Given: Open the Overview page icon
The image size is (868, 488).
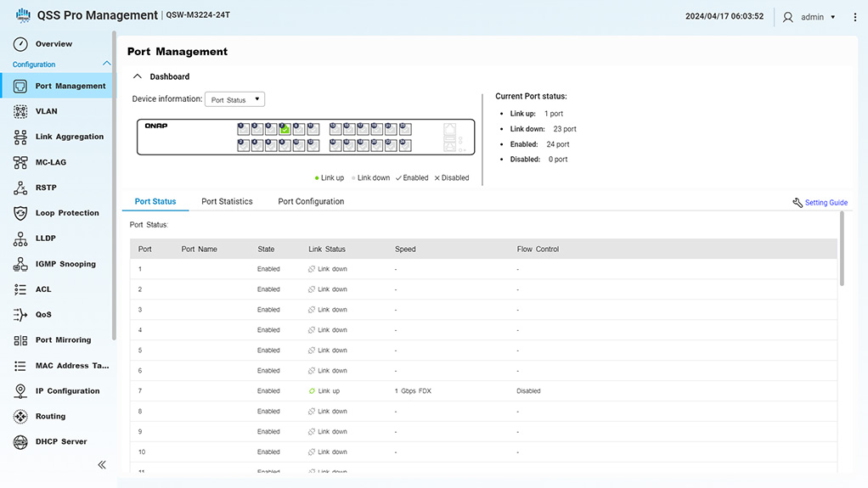Looking at the screenshot, I should pos(20,44).
